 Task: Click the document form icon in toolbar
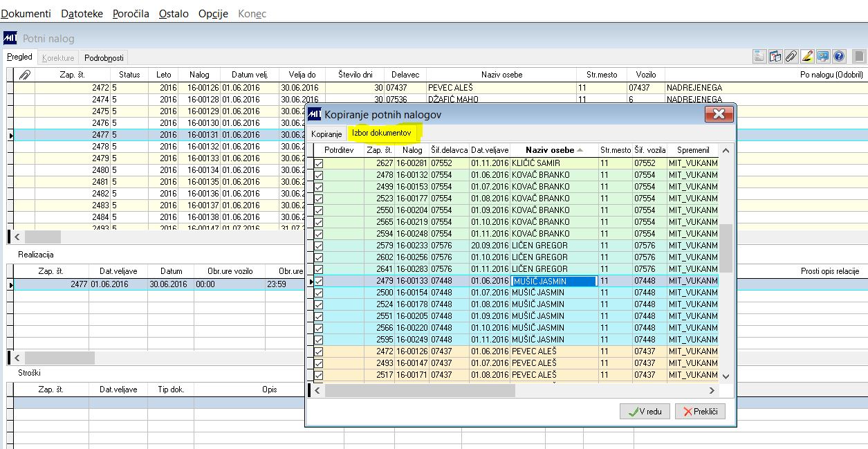pyautogui.click(x=759, y=57)
